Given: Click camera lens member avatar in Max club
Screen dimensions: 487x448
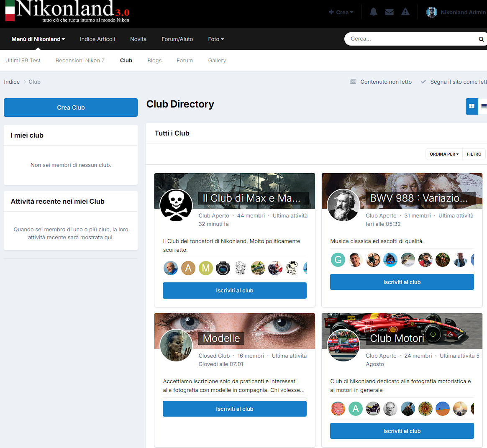Looking at the screenshot, I should coord(223,268).
